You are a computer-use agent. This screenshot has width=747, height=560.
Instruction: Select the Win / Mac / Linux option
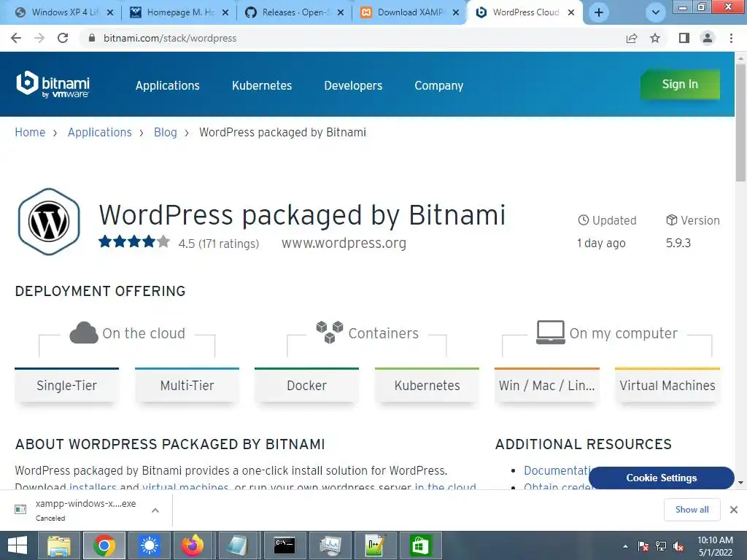[x=547, y=385]
